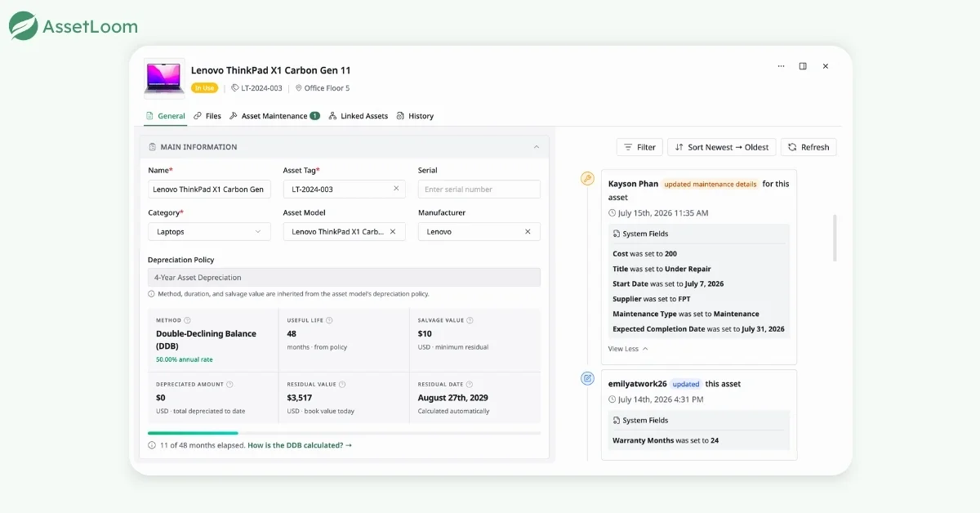980x513 pixels.
Task: Click the help icon next to SALVAGE VALUE
Action: 470,320
